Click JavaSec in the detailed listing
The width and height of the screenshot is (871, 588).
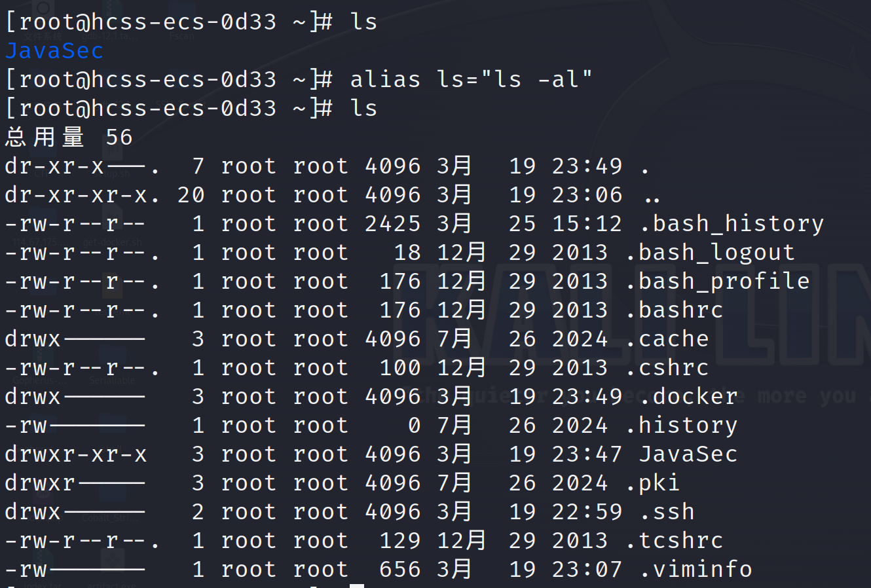point(688,454)
